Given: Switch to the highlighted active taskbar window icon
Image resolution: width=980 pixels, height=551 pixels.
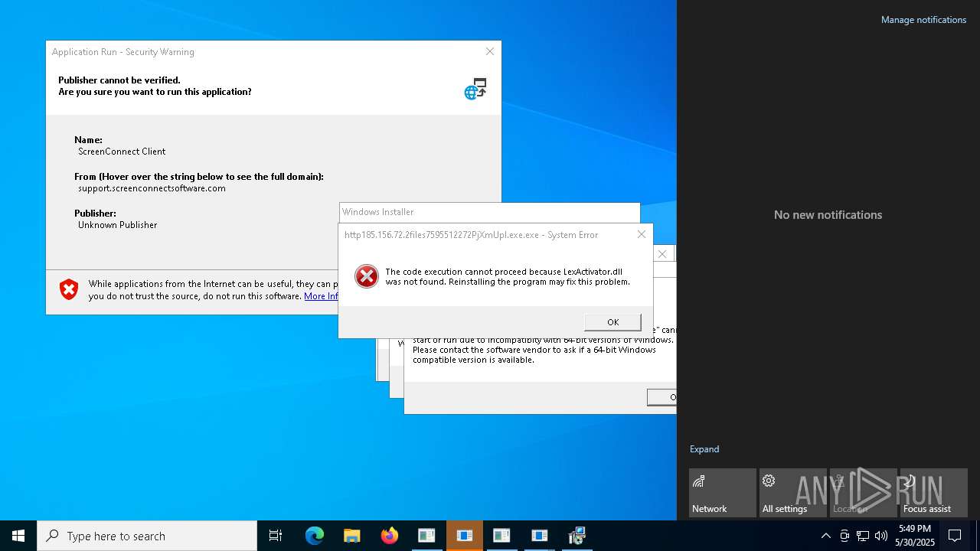Looking at the screenshot, I should click(x=464, y=536).
